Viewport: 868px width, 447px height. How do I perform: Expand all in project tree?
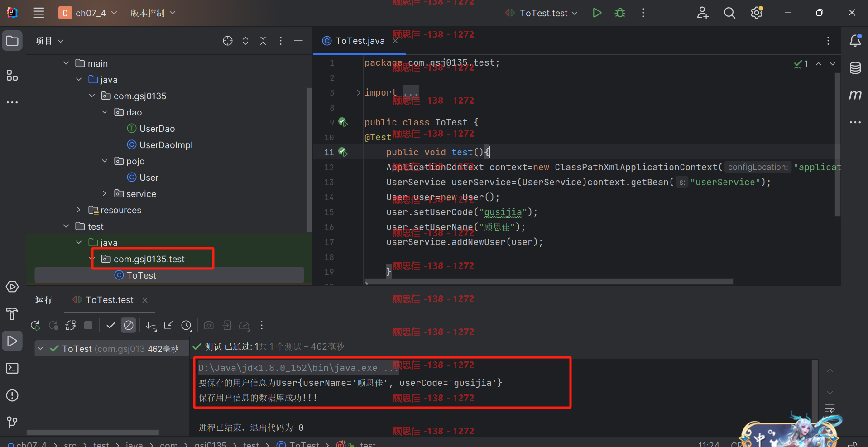pos(245,41)
